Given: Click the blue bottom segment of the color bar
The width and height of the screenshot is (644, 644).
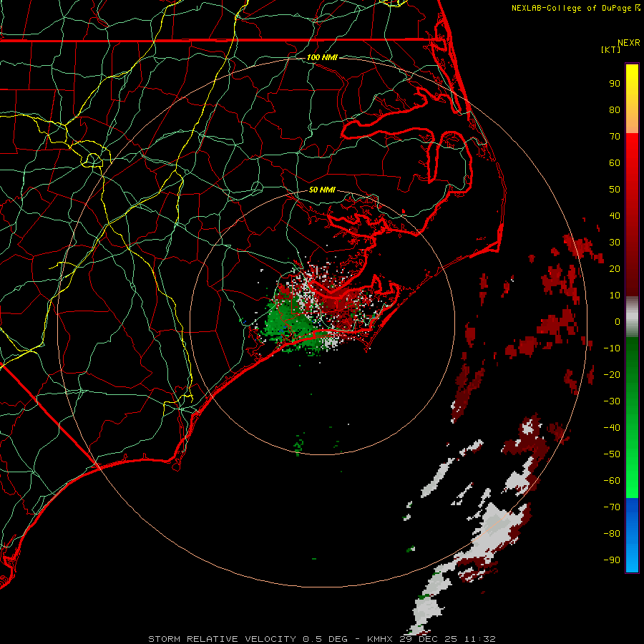Looking at the screenshot, I should pyautogui.click(x=632, y=535).
